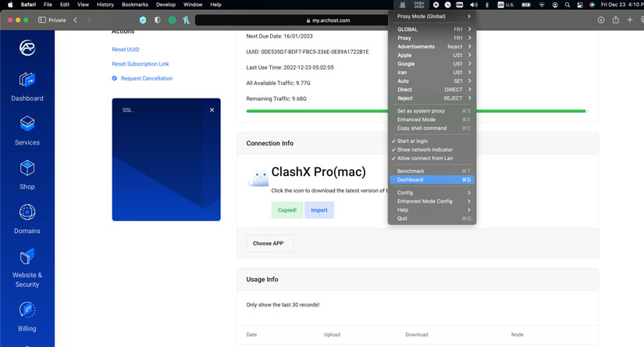Expand the GLOBAL FR1 proxy group

click(x=432, y=29)
